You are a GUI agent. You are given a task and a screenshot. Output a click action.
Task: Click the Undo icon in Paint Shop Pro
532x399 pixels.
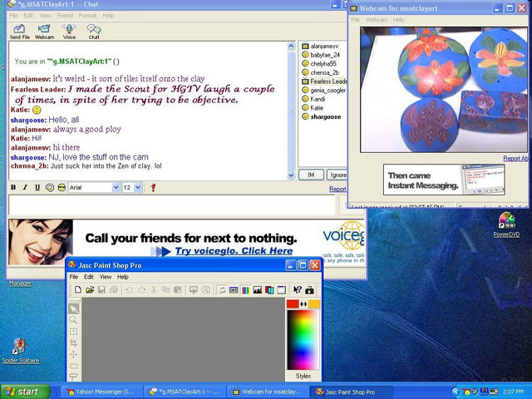coord(130,290)
